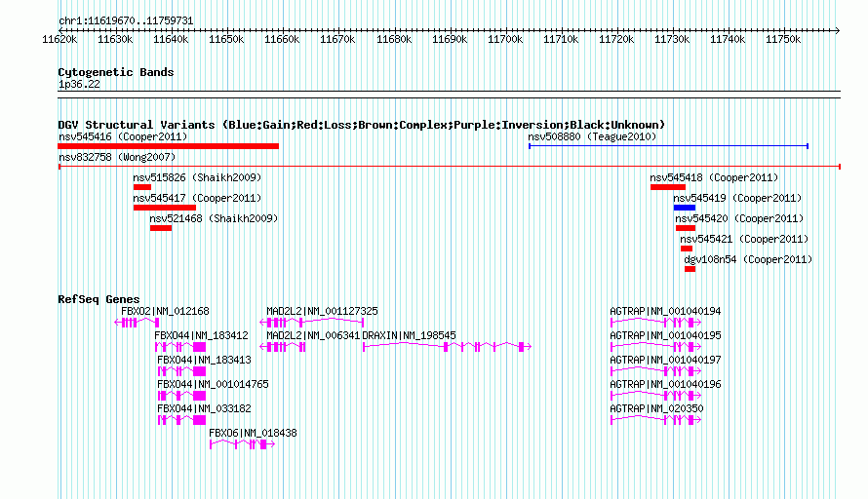Select the DRAXIN gene glyph
868x499 pixels.
point(448,347)
